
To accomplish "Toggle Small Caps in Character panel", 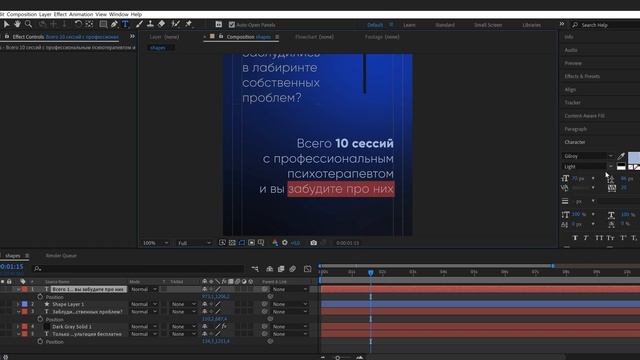I will 610,238.
